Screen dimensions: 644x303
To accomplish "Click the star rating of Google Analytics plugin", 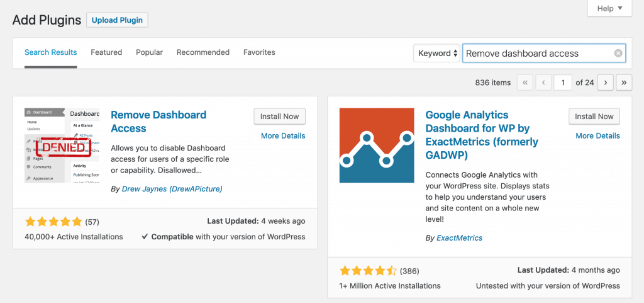I will (368, 271).
